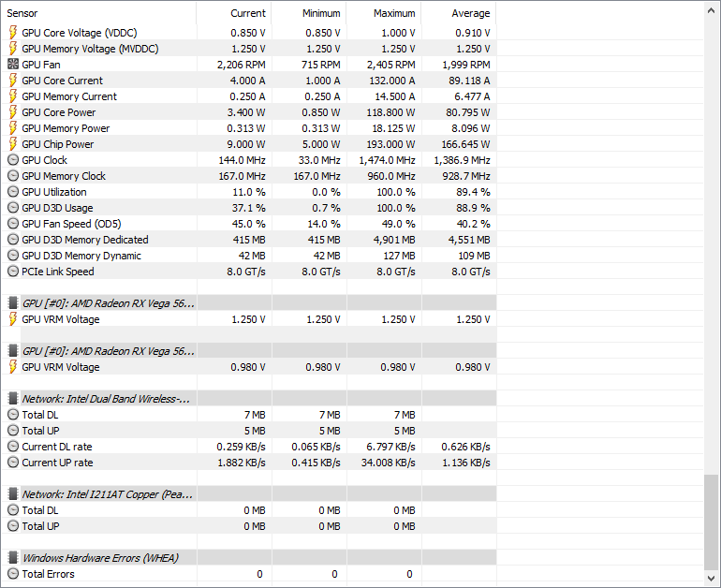The width and height of the screenshot is (721, 588).
Task: Click the GPU Clock gauge icon
Action: (x=13, y=160)
